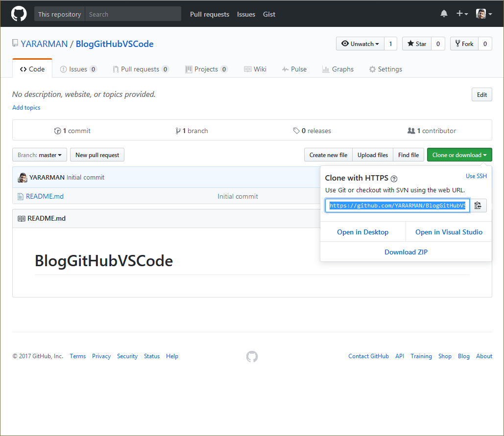Click Edit description button
The height and width of the screenshot is (436, 504).
(482, 95)
